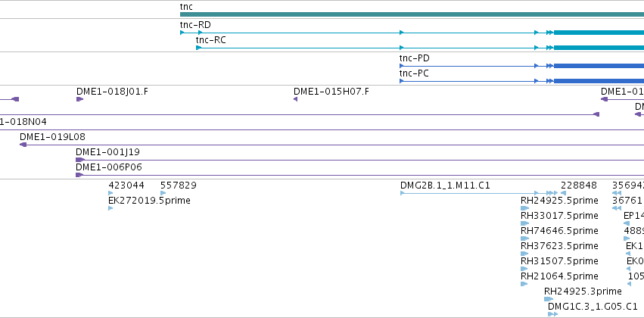The width and height of the screenshot is (644, 318).
Task: Click the arrow glyph under RH33017.5prime
Action: click(524, 223)
